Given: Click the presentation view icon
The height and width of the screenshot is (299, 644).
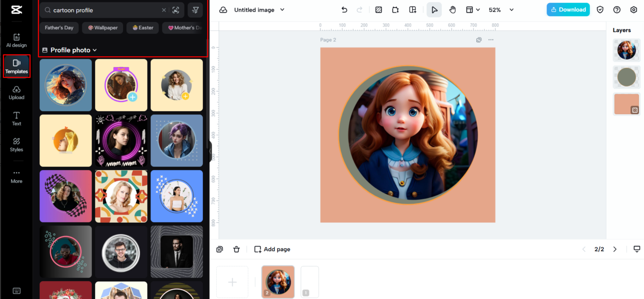Looking at the screenshot, I should coord(637,249).
